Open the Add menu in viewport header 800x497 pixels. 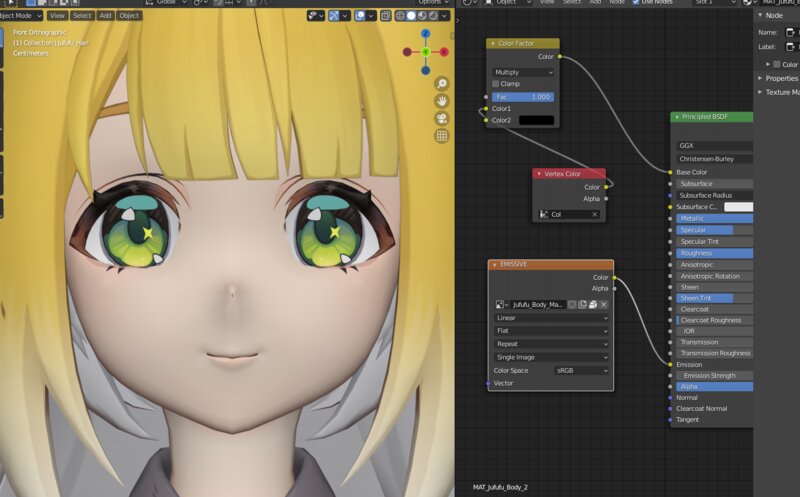[x=106, y=16]
